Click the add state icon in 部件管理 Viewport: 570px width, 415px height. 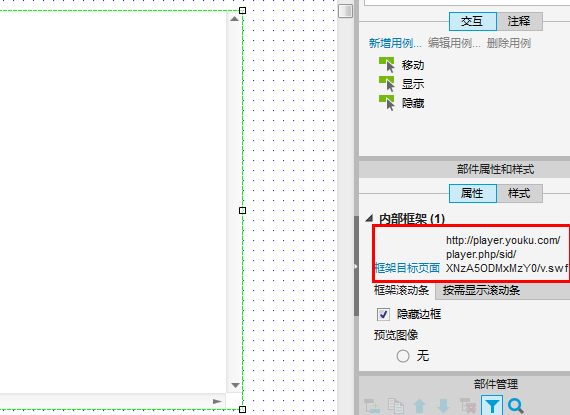click(x=372, y=406)
